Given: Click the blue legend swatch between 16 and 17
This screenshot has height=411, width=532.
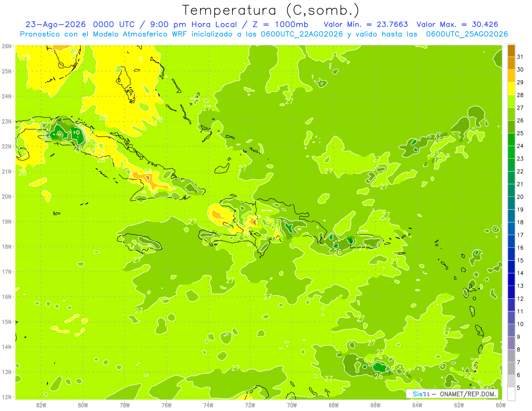Looking at the screenshot, I should click(x=511, y=241).
